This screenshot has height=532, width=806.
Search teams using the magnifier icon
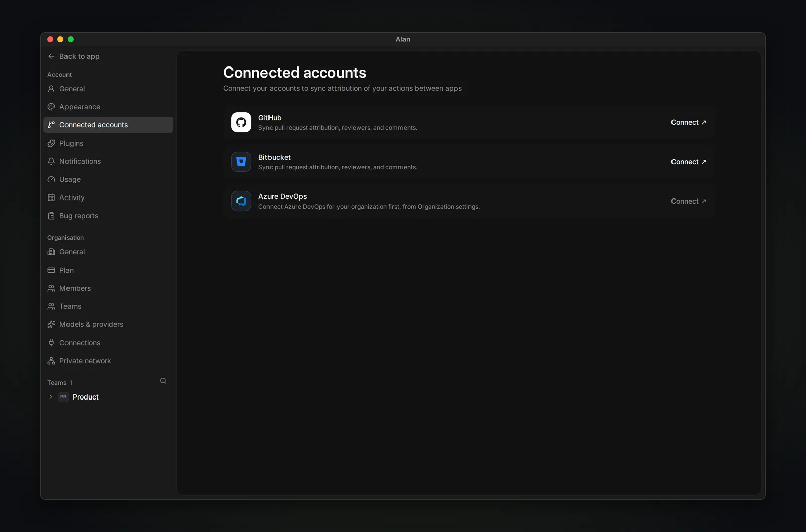163,381
